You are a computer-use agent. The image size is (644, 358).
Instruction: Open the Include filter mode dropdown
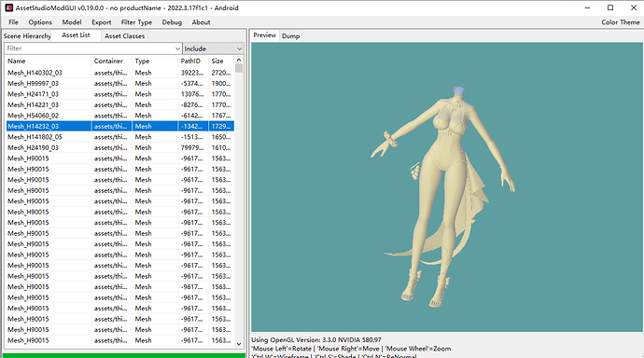(213, 48)
